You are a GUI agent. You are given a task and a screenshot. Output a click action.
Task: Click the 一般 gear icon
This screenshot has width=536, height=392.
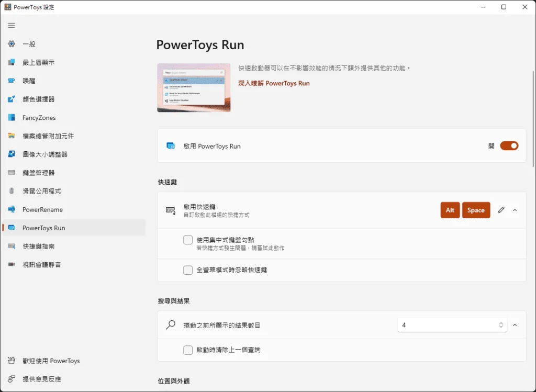[12, 44]
